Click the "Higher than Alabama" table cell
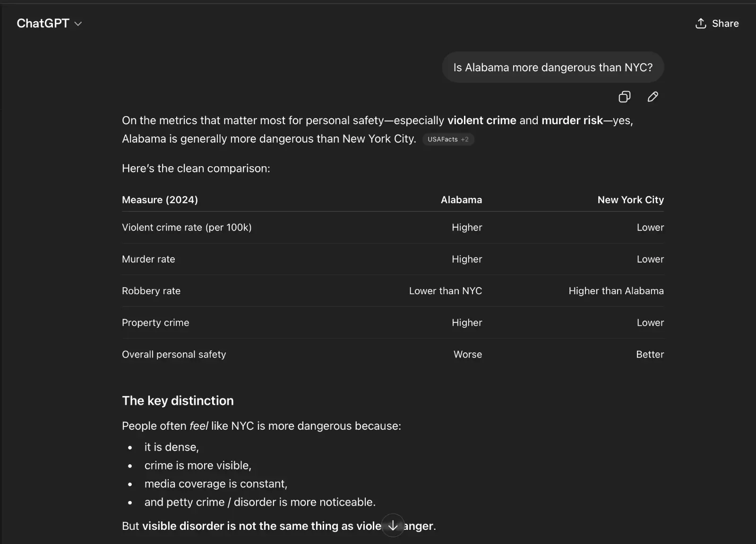This screenshot has width=756, height=544. click(616, 291)
